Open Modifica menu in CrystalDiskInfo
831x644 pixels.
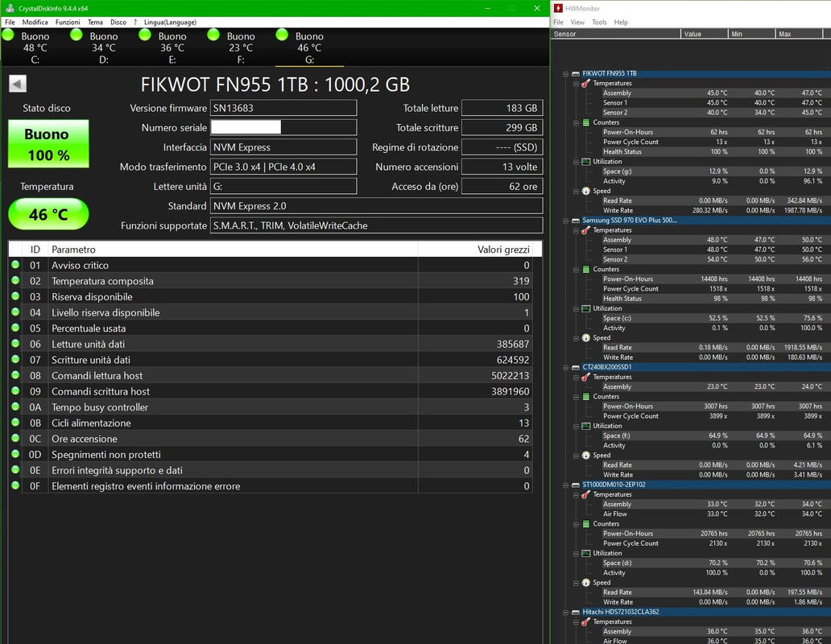click(x=35, y=23)
